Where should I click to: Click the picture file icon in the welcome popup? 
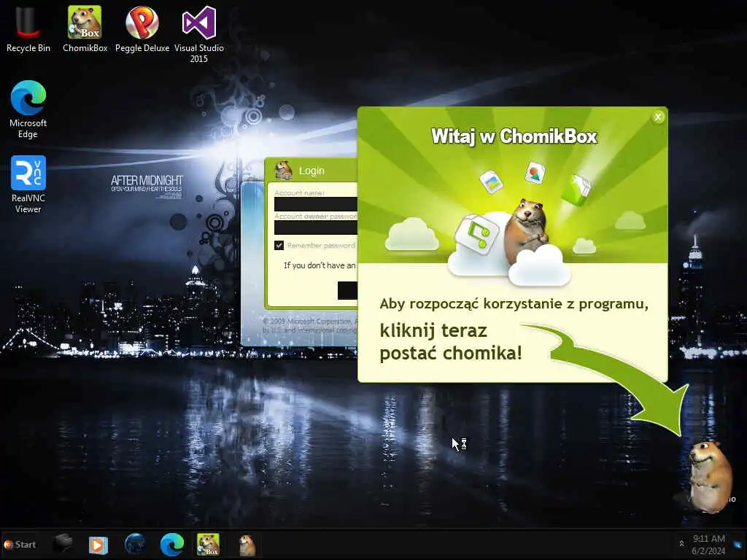pos(491,182)
